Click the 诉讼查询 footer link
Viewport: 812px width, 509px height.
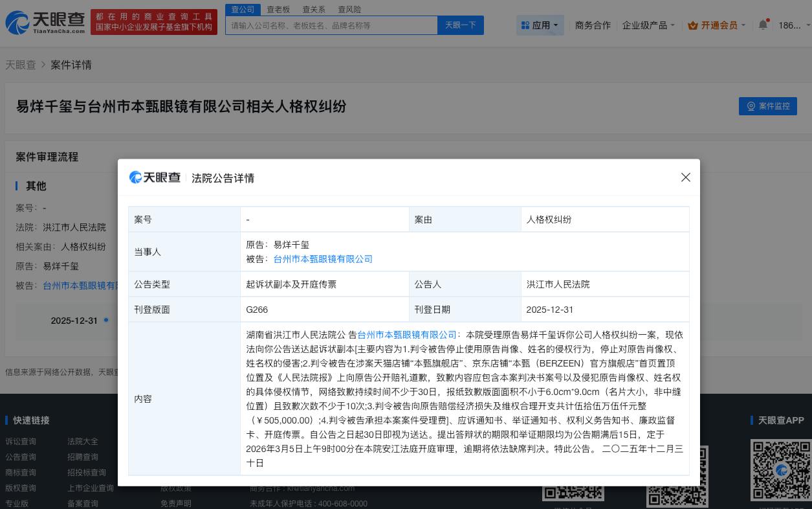tap(21, 442)
